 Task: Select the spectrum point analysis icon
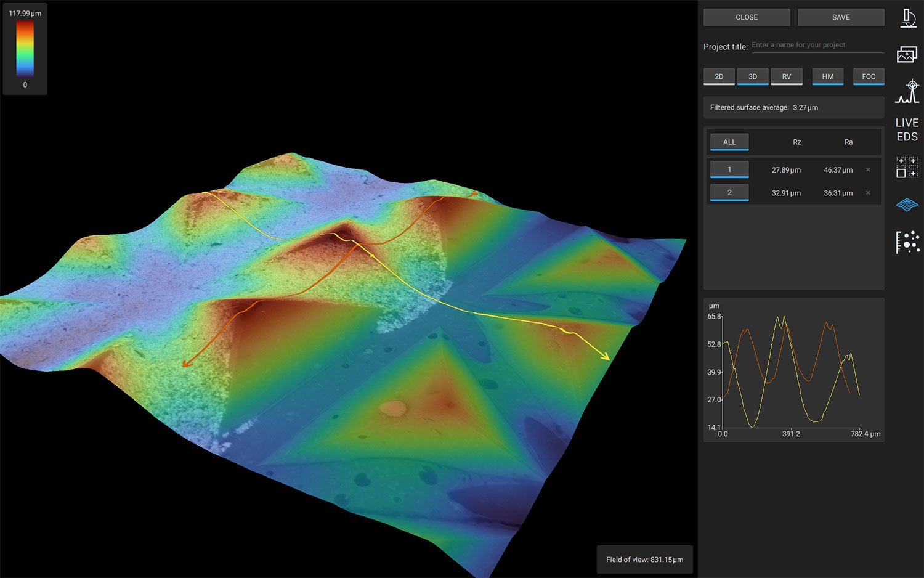[907, 91]
